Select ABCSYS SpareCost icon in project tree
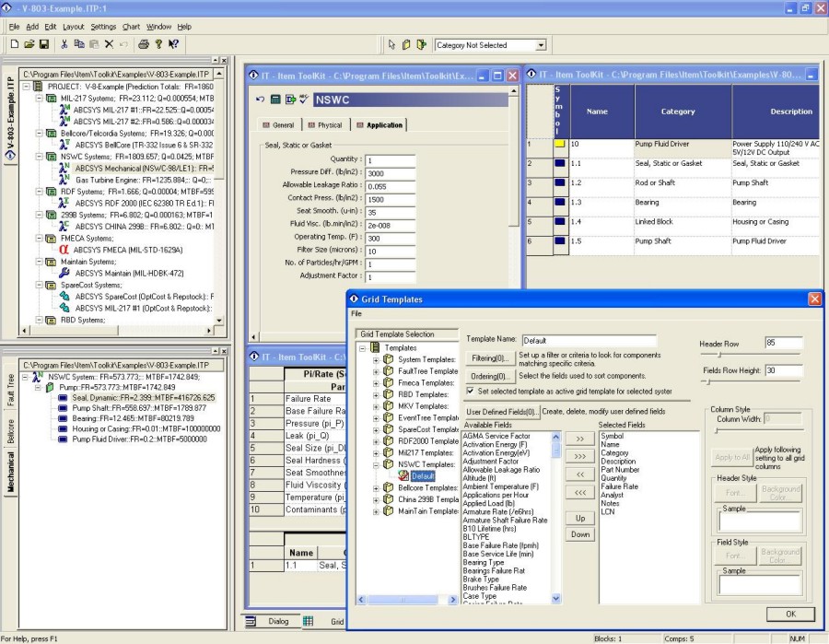Viewport: 829px width, 644px height. tap(64, 296)
